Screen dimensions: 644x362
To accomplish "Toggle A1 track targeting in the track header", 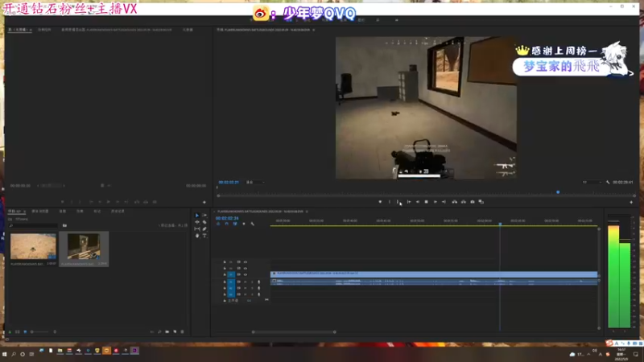I will [231, 282].
